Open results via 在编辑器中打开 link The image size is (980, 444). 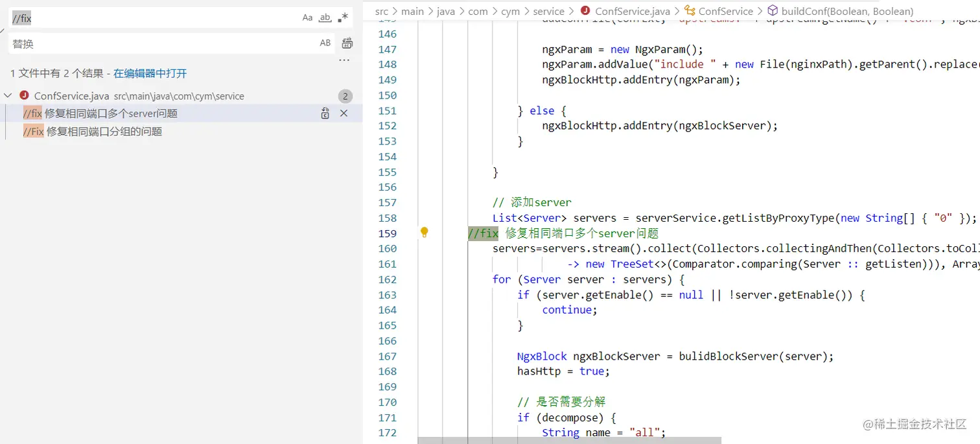click(150, 74)
